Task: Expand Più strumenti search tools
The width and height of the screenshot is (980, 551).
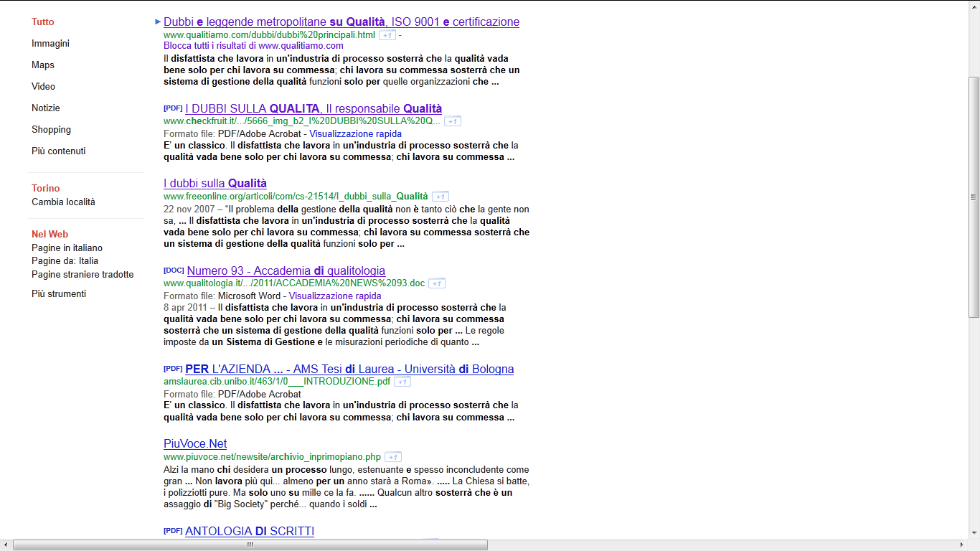Action: [59, 293]
